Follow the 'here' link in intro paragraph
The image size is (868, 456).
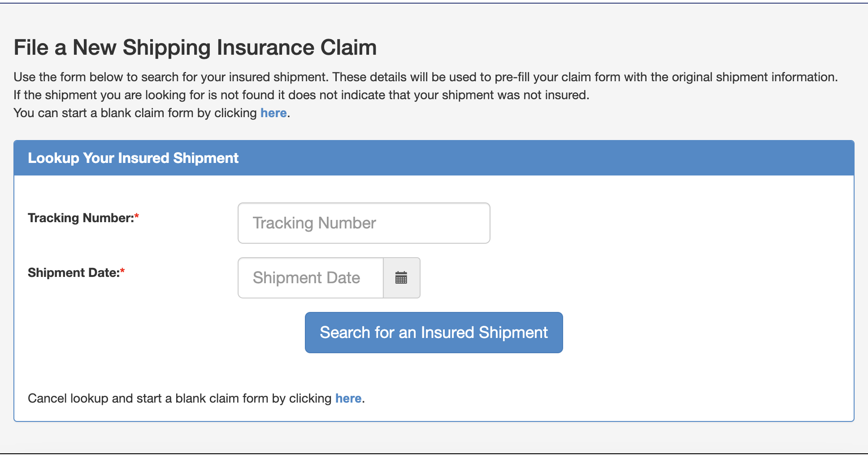click(273, 113)
